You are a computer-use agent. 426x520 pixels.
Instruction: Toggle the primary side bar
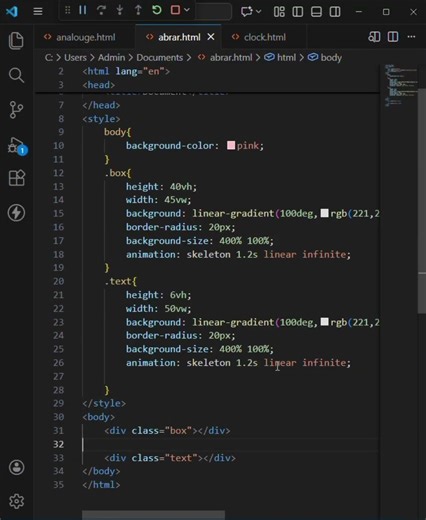click(298, 12)
